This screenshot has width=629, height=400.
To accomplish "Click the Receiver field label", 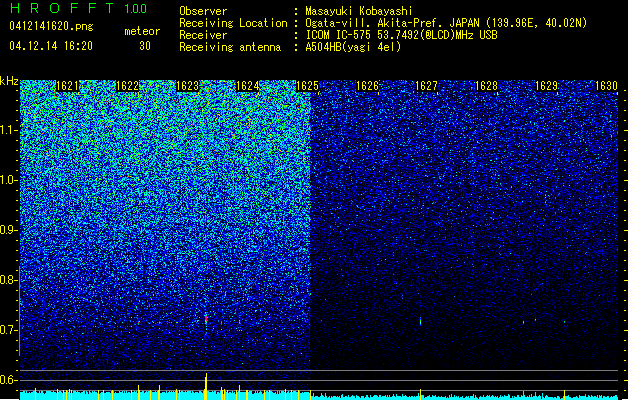I will 203,35.
